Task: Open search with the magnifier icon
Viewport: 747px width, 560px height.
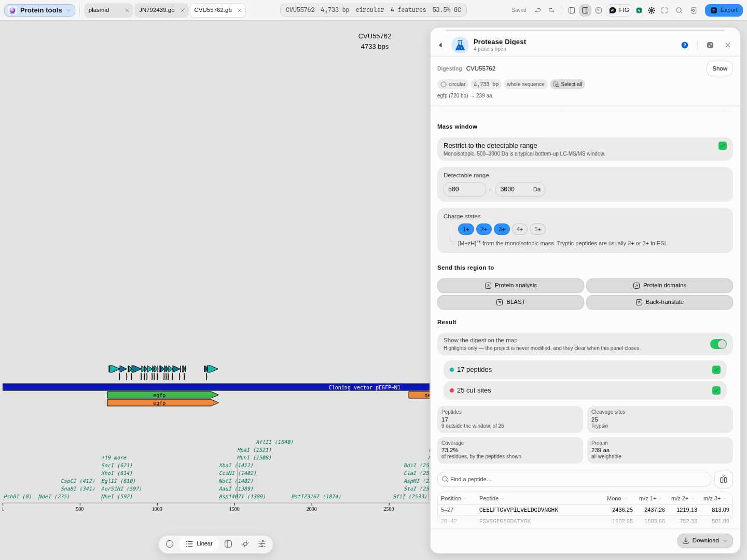Action: coord(679,10)
